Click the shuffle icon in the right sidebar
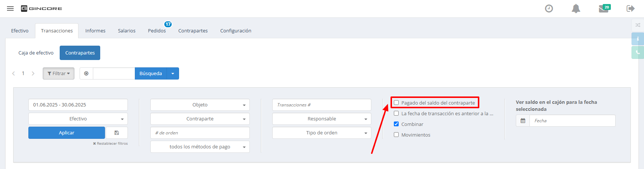Image resolution: width=644 pixels, height=169 pixels. click(638, 25)
